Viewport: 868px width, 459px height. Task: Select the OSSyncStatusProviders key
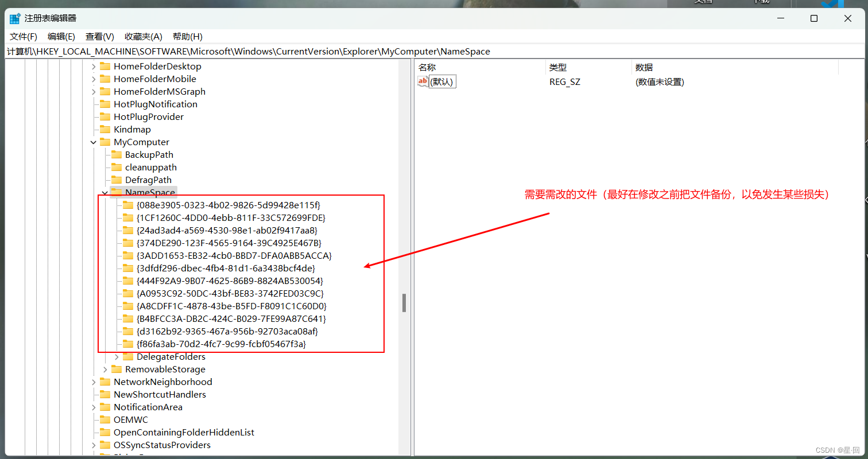[162, 445]
